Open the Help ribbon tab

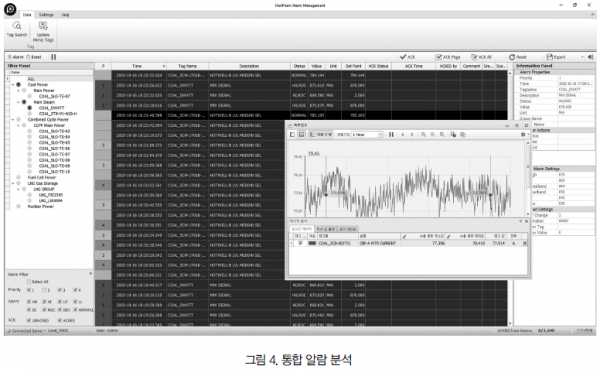point(65,15)
